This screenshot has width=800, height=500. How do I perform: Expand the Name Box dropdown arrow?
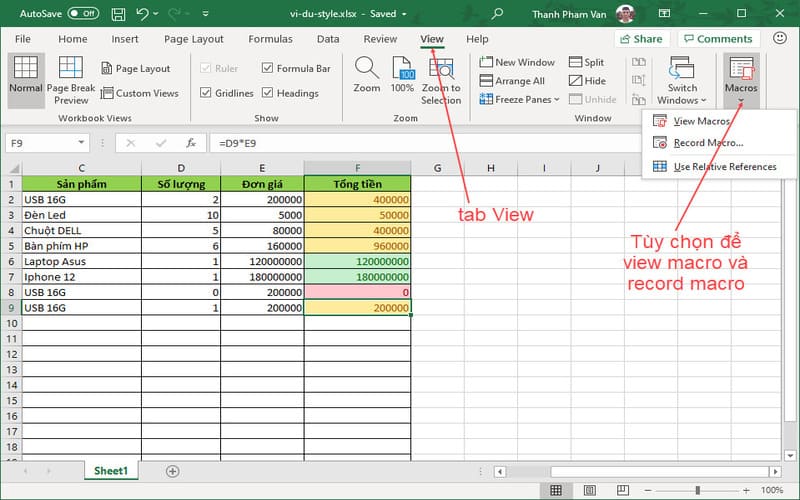click(x=101, y=143)
